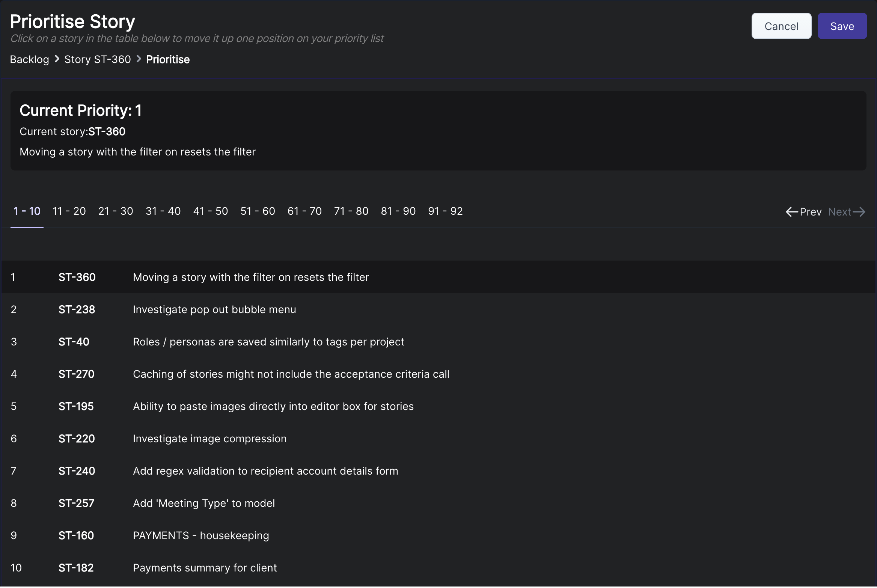Select the 21 - 30 page tab
877x588 pixels.
(x=116, y=211)
